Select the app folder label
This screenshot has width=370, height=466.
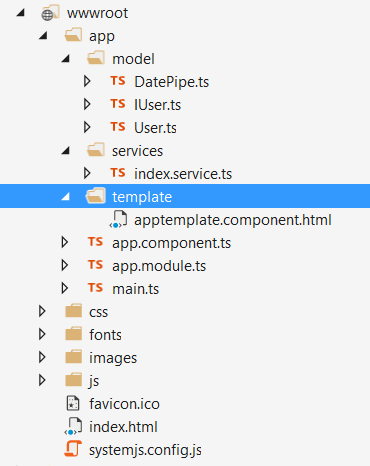click(102, 37)
